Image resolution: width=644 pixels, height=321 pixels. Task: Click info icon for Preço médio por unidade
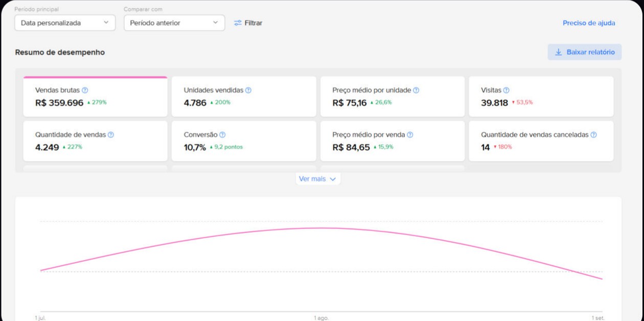(x=416, y=90)
